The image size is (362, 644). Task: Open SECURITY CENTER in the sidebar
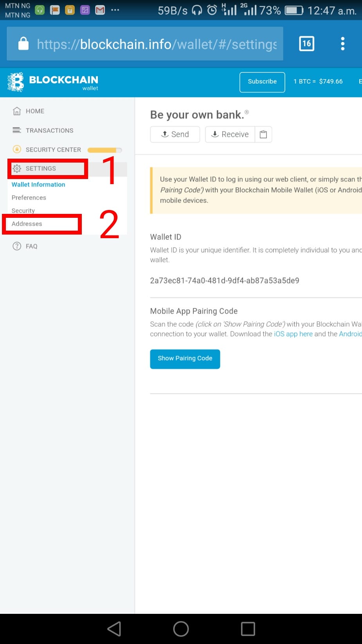(53, 150)
